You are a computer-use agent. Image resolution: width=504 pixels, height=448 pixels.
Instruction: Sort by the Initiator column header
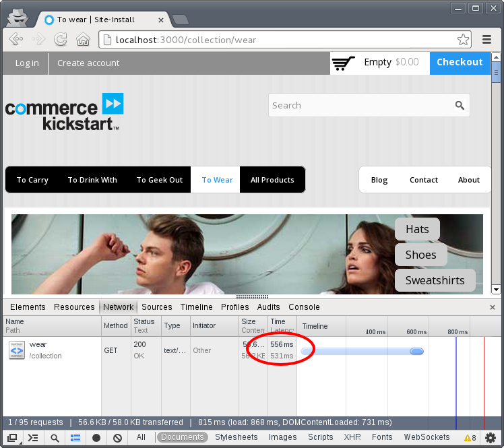tap(214, 326)
